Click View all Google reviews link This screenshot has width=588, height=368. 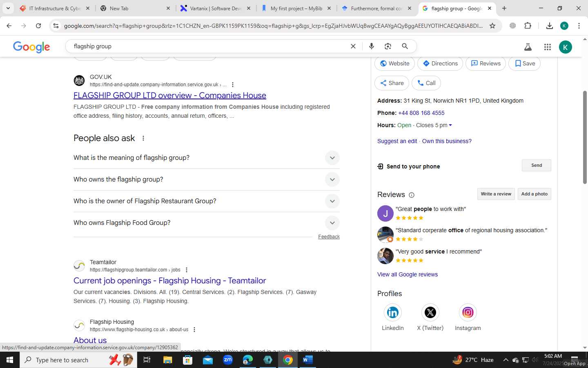coord(408,274)
